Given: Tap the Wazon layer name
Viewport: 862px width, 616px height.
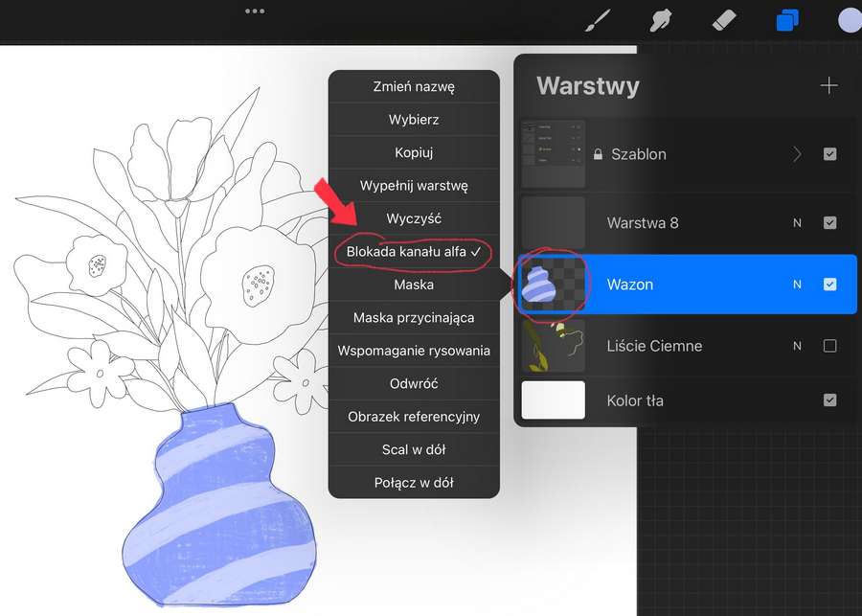Looking at the screenshot, I should pos(630,285).
